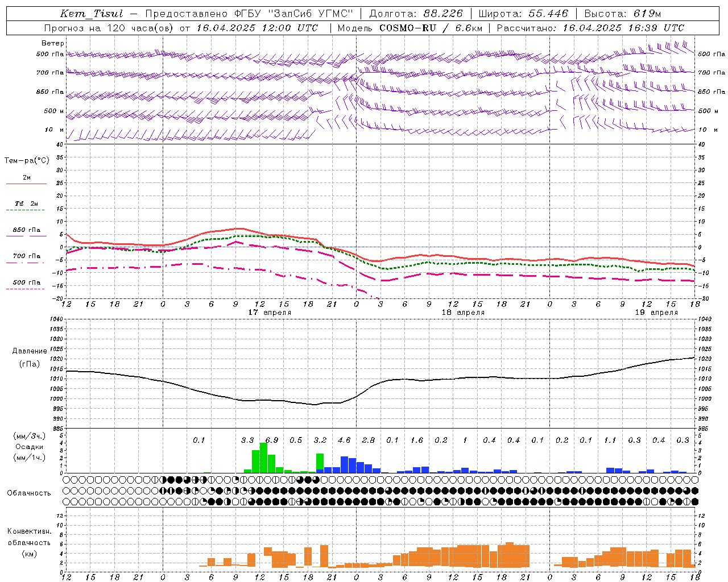Click the precipitation value "6.9"
This screenshot has width=728, height=582.
click(x=272, y=440)
